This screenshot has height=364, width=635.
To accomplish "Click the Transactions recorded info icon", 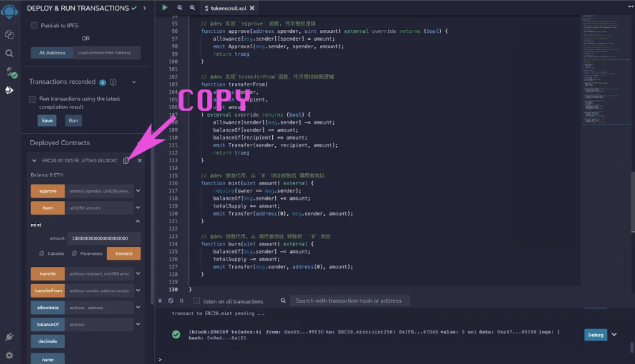I will click(x=113, y=82).
